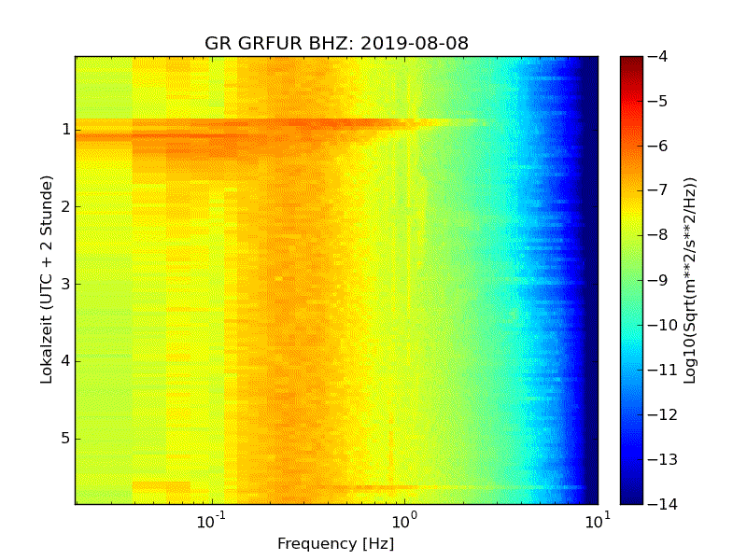Click the colorbar label Log10(Sqrt(m**2/s**2/Hz))
Viewport: 747px width, 560px height.
point(689,281)
